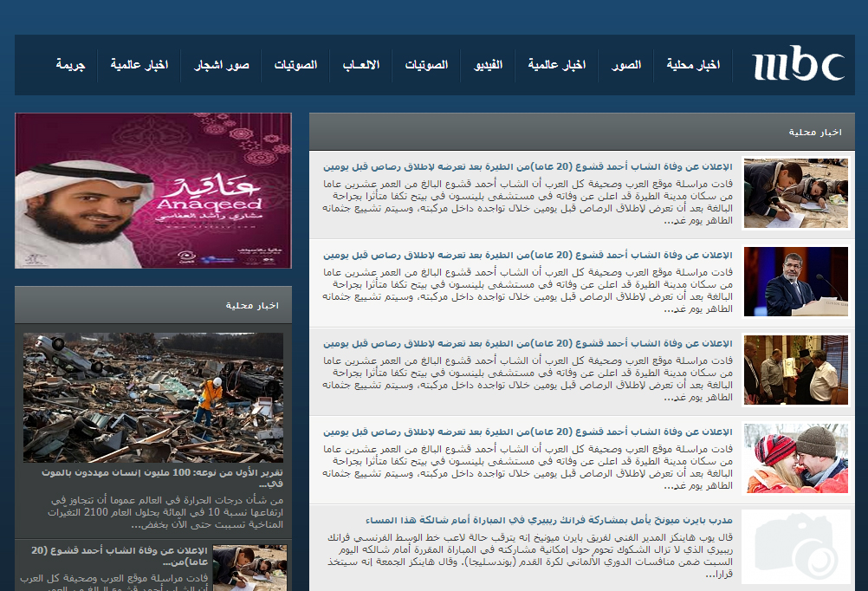Click the main-list excerpt beside the children-writing photo
The width and height of the screenshot is (868, 591).
click(528, 202)
